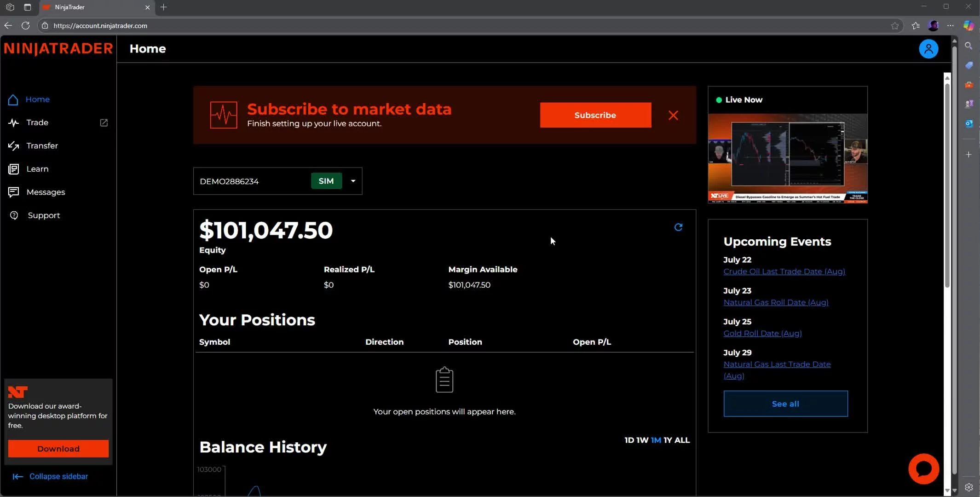Click the Symbol column header
This screenshot has width=980, height=497.
coord(214,342)
